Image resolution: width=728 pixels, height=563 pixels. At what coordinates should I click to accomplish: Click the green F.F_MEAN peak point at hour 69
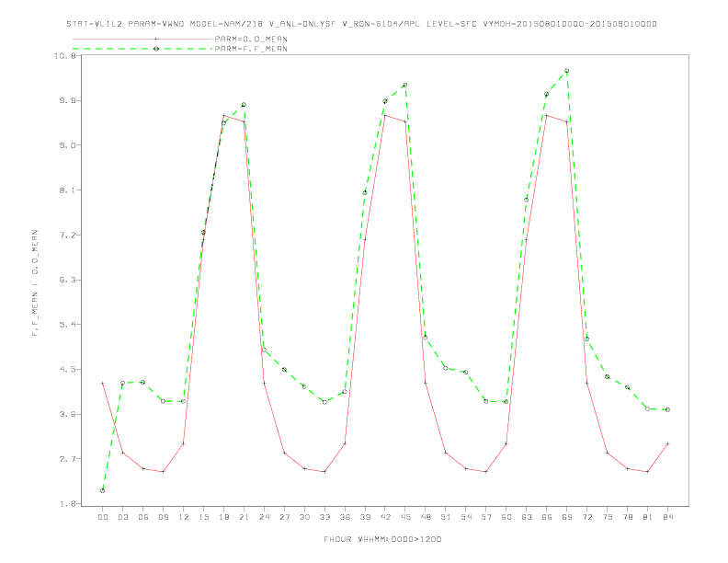(567, 71)
